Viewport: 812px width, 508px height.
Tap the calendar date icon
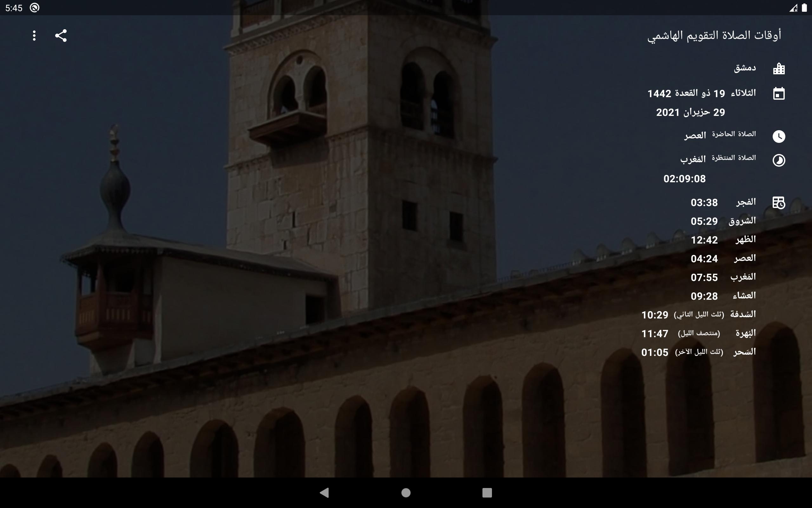(x=779, y=93)
